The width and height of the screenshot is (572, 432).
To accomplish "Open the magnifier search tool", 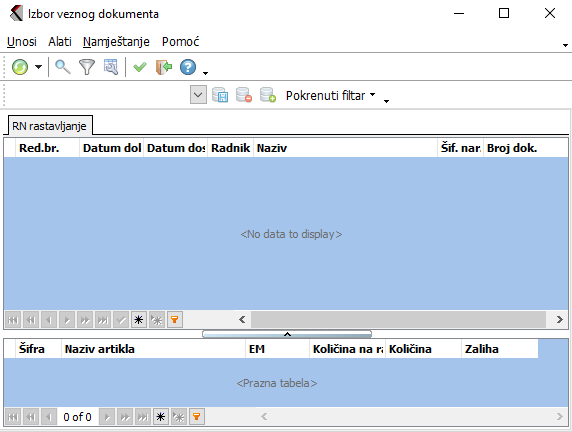I will tap(63, 67).
